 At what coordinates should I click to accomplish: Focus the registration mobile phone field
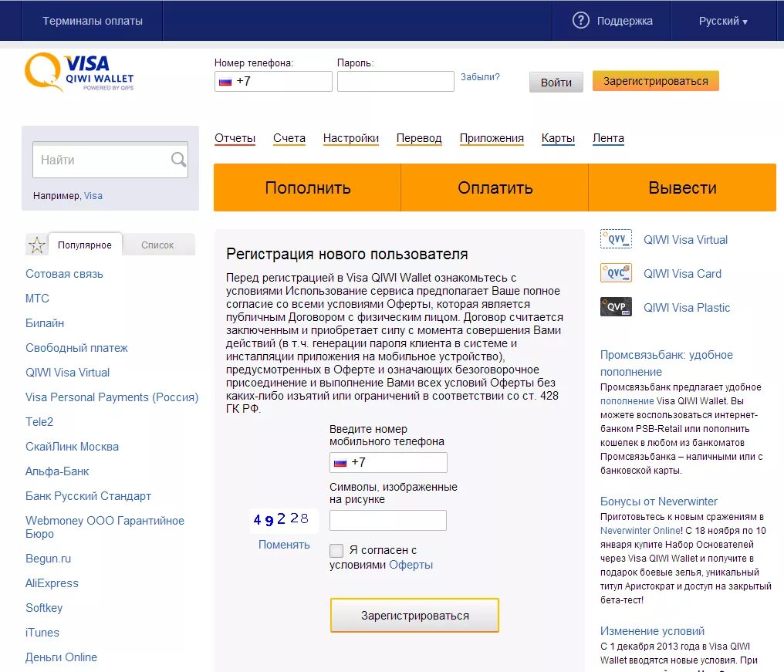click(x=388, y=462)
